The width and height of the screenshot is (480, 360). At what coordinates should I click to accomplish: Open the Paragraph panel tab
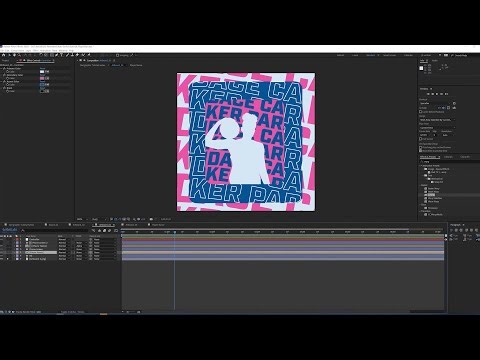455,225
